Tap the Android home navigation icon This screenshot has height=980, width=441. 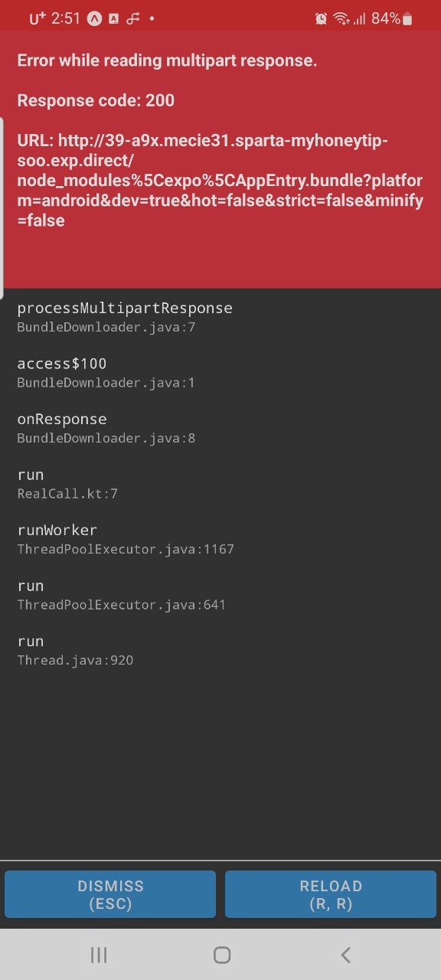coord(222,955)
